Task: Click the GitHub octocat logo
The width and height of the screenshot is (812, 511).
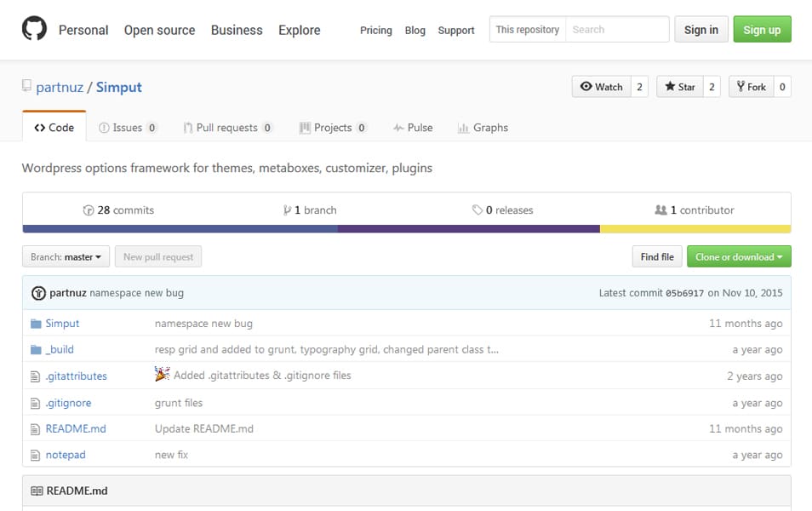Action: [x=34, y=28]
